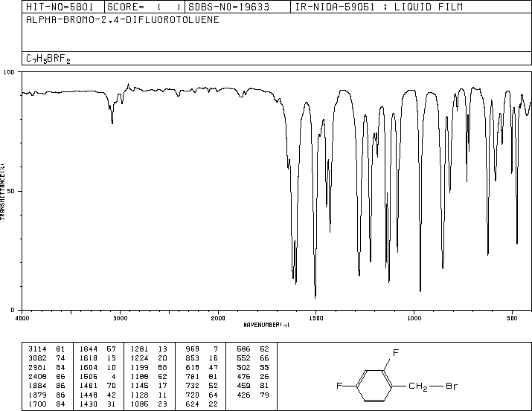Click the 3000 wavenumber axis label

(x=120, y=318)
